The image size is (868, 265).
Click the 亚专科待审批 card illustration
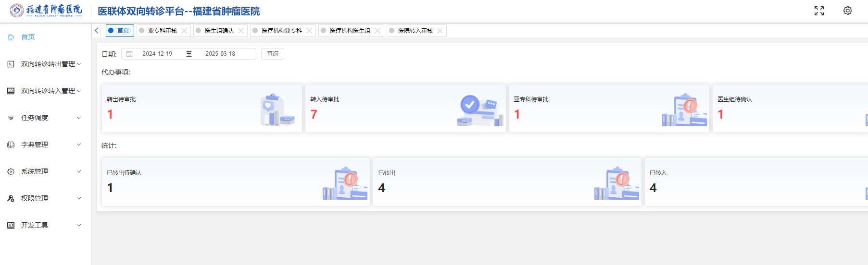[x=685, y=110]
